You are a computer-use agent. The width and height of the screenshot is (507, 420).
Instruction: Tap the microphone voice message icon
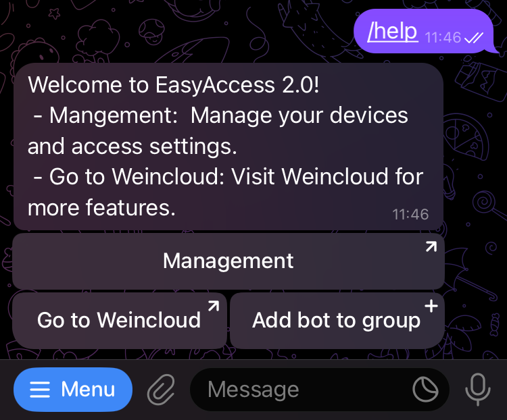coord(478,390)
